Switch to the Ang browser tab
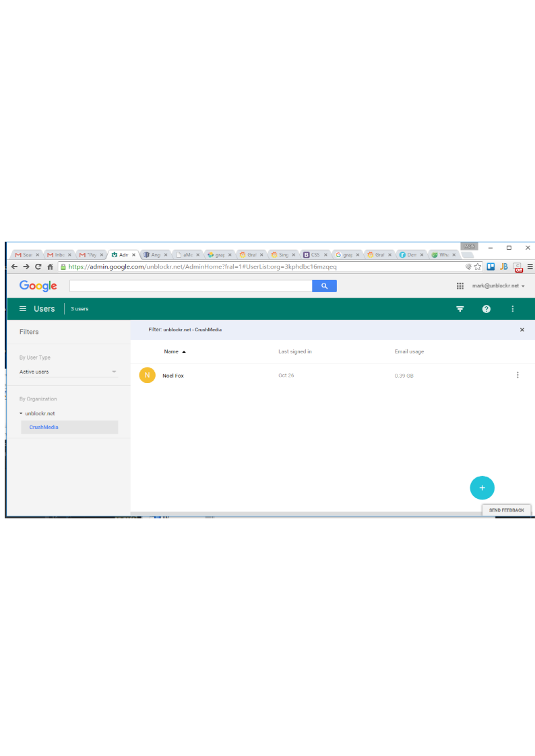This screenshot has width=535, height=756. [155, 254]
